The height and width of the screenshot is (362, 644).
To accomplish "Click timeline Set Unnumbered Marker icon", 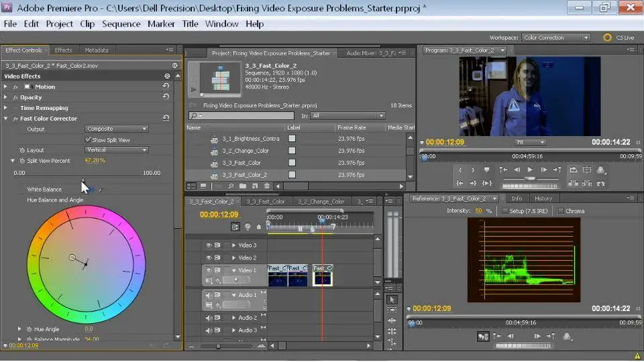I will pyautogui.click(x=259, y=227).
